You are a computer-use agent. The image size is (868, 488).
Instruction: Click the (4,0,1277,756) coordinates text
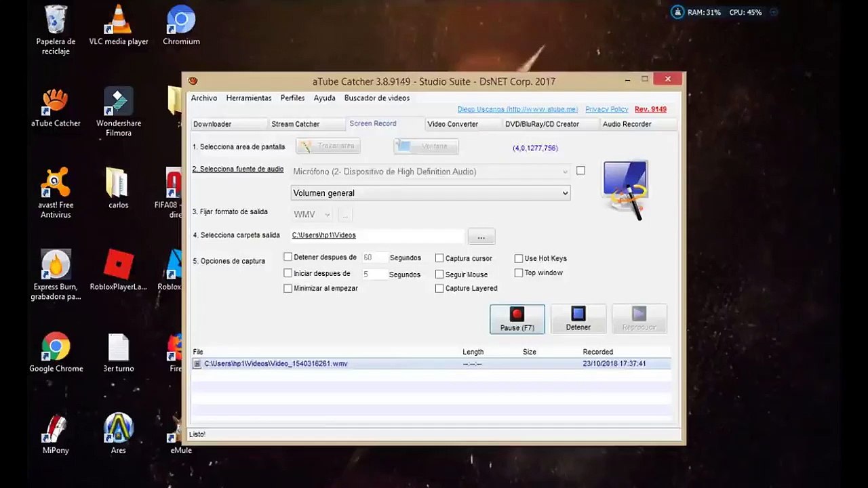tap(535, 148)
